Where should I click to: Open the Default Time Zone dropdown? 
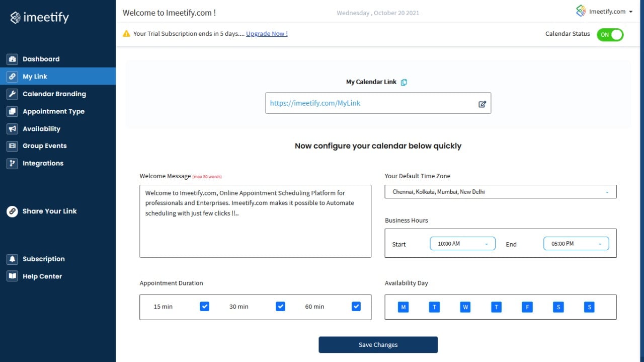pyautogui.click(x=500, y=191)
